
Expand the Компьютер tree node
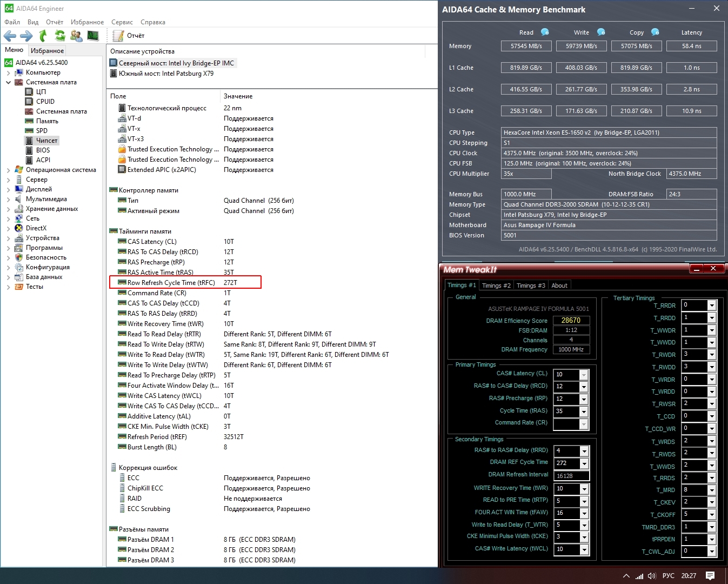point(8,72)
